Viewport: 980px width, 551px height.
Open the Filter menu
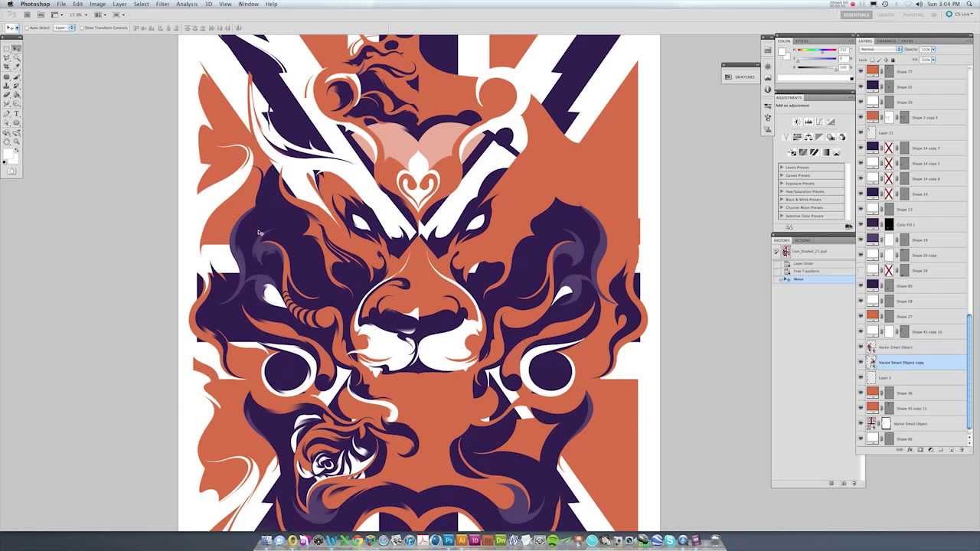coord(162,5)
